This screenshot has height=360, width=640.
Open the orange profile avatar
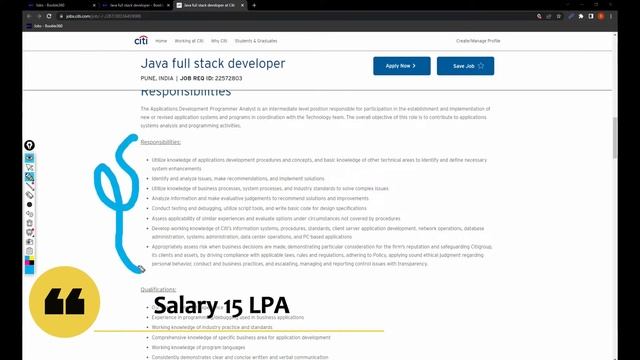601,16
